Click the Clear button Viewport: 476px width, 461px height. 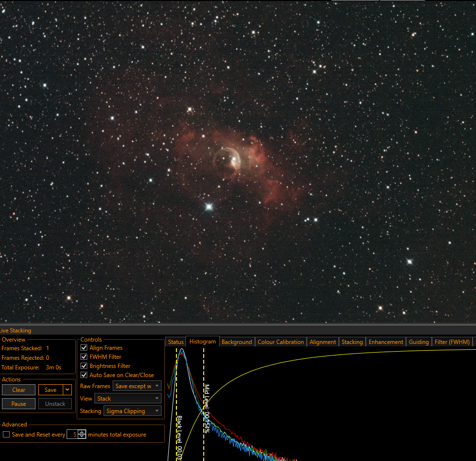(19, 390)
